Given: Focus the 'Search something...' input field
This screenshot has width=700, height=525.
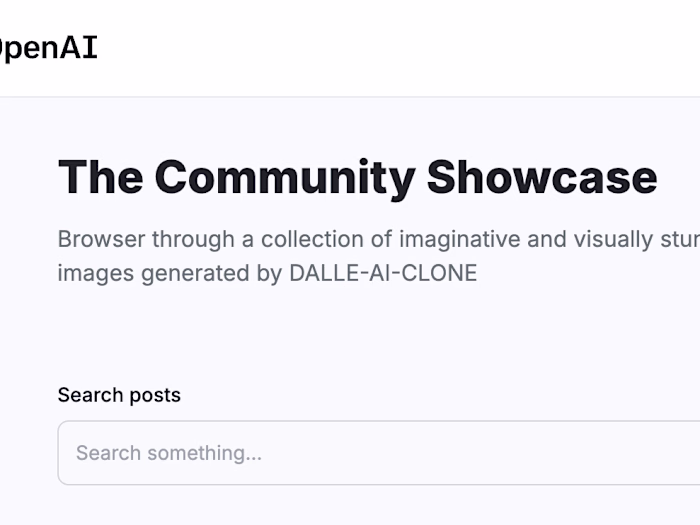Looking at the screenshot, I should pyautogui.click(x=380, y=453).
